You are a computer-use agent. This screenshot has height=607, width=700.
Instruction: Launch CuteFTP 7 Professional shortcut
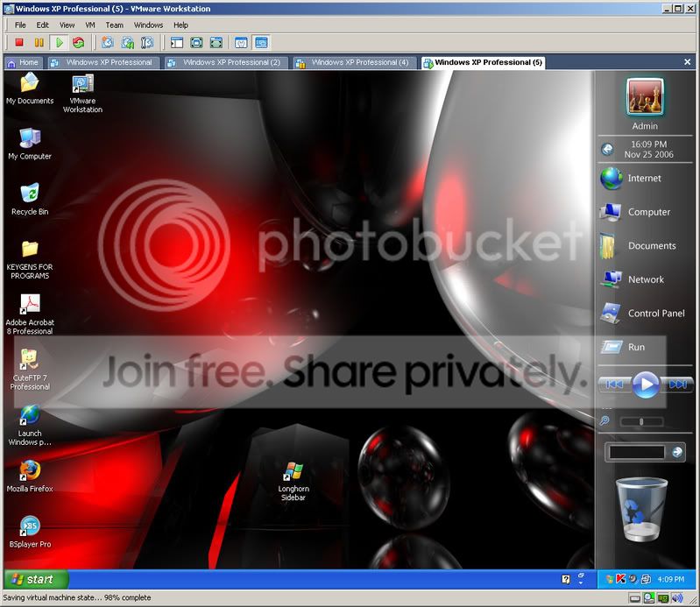[x=30, y=370]
